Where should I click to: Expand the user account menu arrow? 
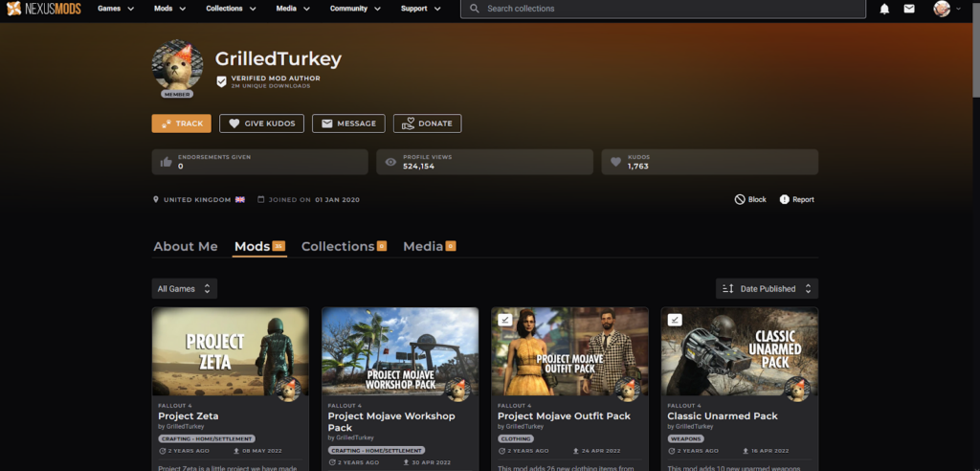(x=960, y=9)
